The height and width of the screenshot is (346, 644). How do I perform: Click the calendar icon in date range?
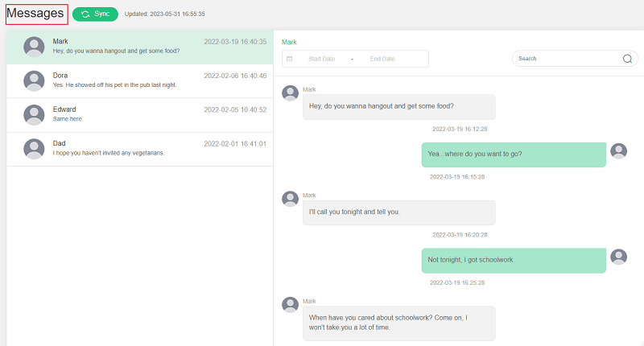coord(289,59)
